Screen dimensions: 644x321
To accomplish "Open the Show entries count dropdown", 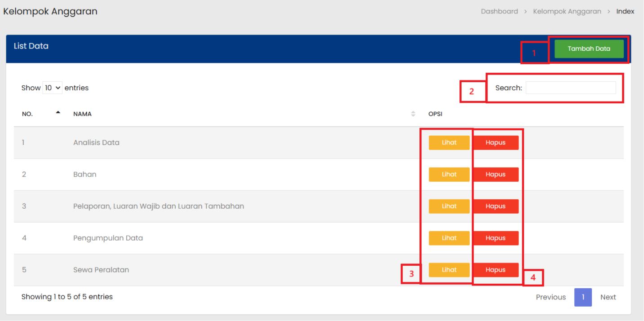I will (x=52, y=88).
